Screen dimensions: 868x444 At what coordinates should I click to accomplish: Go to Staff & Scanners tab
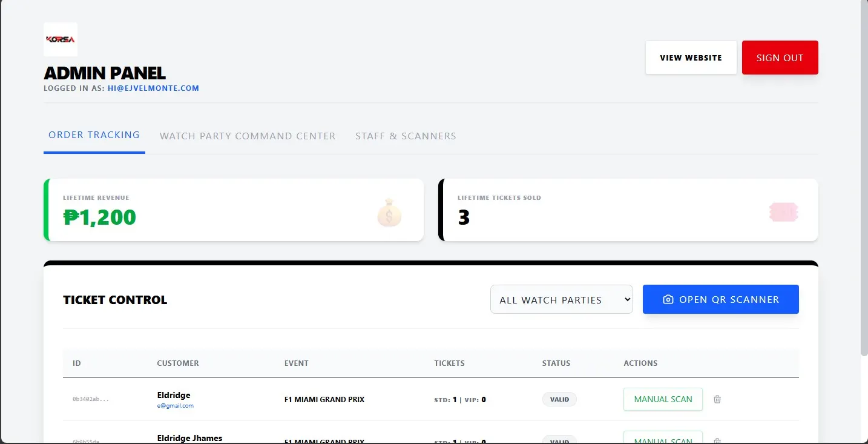pyautogui.click(x=406, y=136)
